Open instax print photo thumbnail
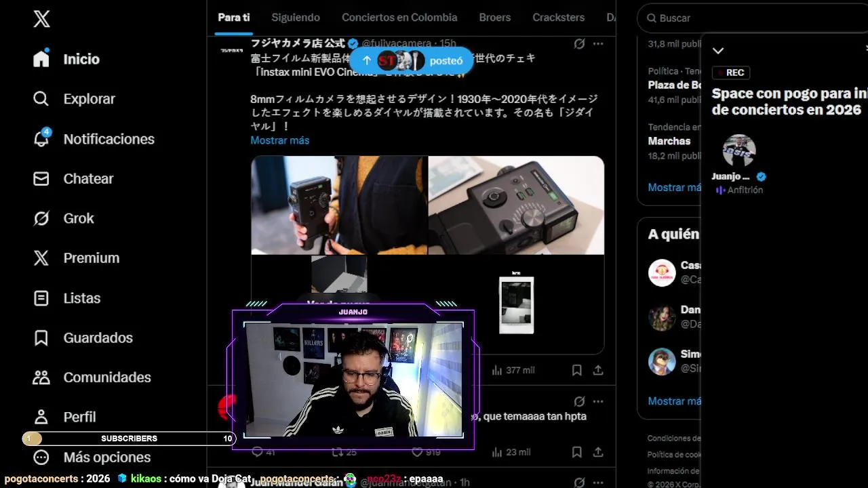The width and height of the screenshot is (868, 488). click(x=516, y=304)
